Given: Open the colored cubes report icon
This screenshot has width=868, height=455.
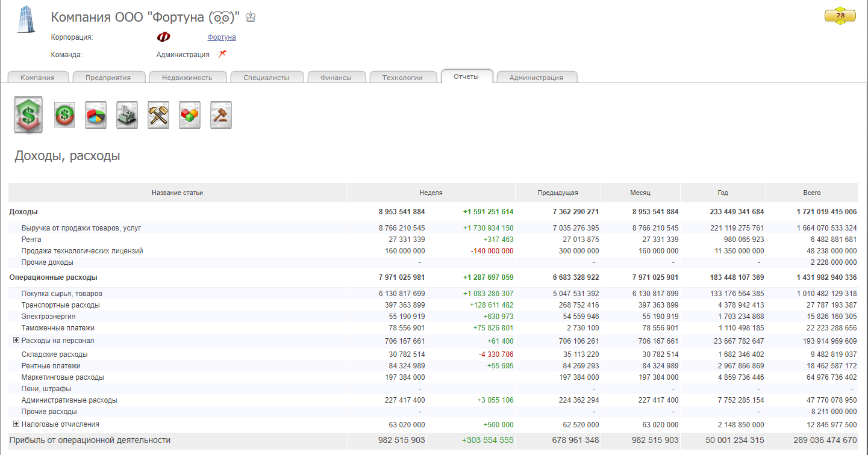Looking at the screenshot, I should (190, 114).
